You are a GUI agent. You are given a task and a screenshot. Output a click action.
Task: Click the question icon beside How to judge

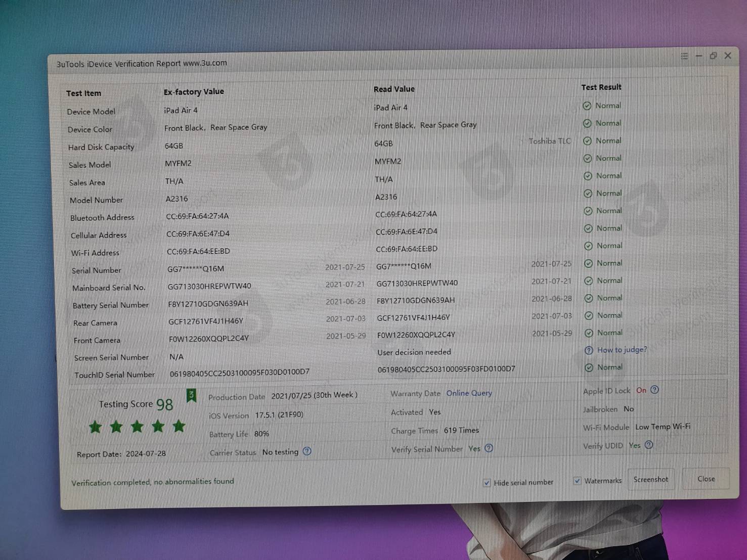coord(589,350)
